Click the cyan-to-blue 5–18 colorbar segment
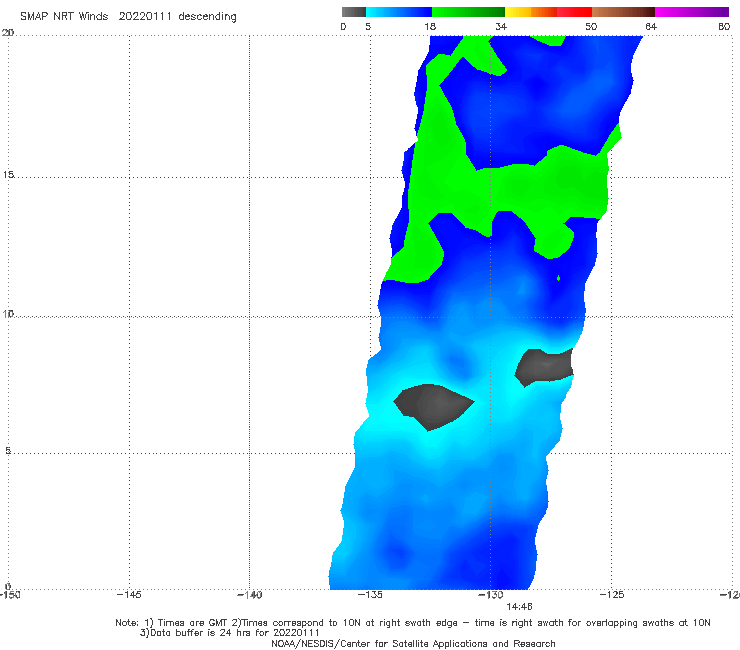This screenshot has height=650, width=740. coord(399,12)
